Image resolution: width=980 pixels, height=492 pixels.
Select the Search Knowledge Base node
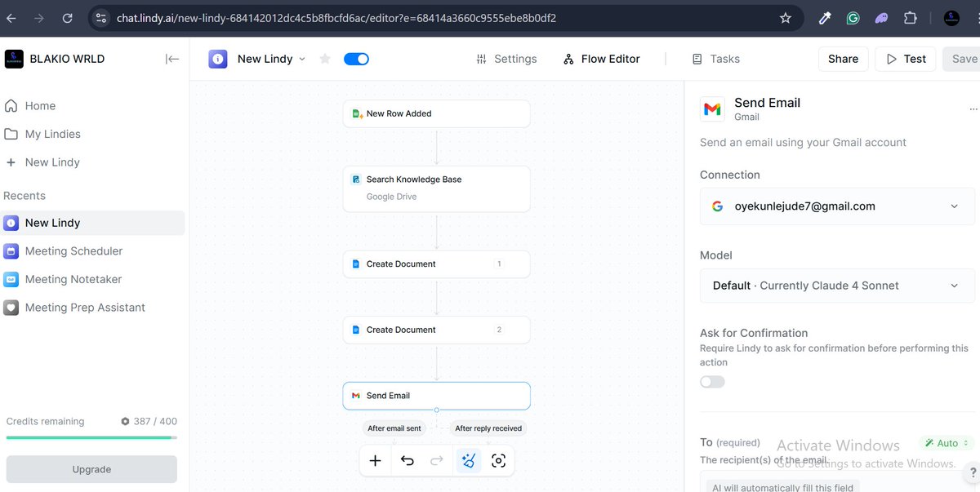(x=436, y=188)
